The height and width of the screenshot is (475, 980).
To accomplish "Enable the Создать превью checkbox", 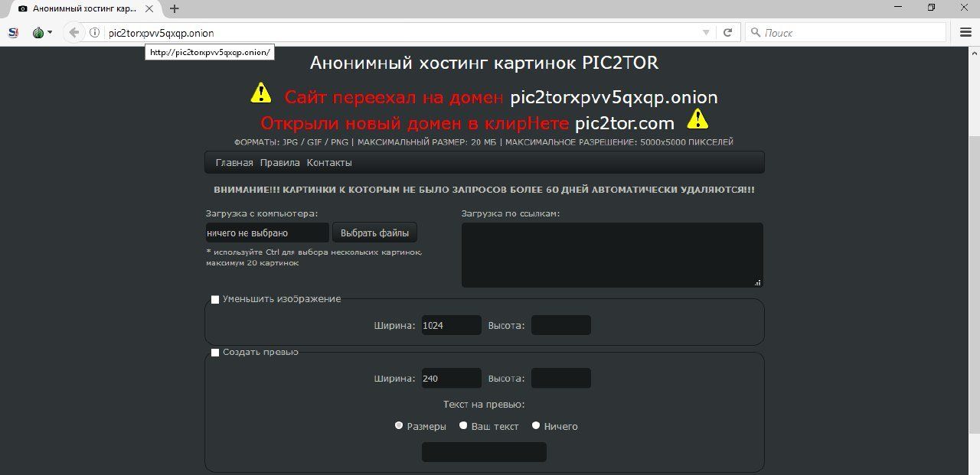I will coord(215,352).
